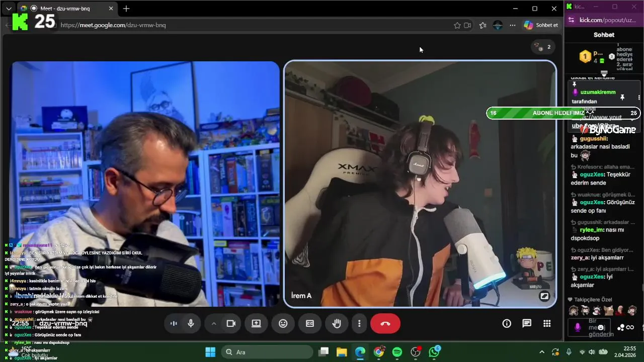Open Task View on taskbar
The image size is (644, 362).
324,352
